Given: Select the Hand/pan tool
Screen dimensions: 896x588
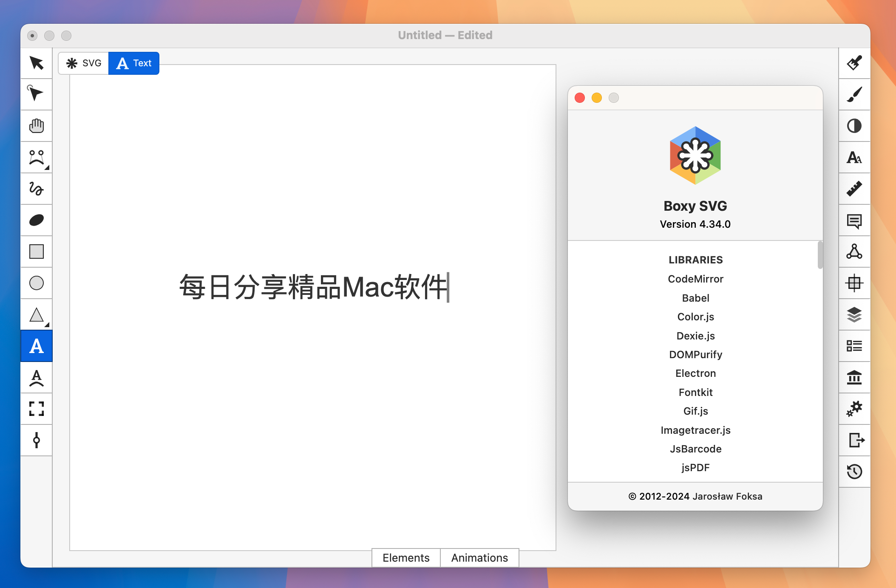Looking at the screenshot, I should [x=36, y=126].
